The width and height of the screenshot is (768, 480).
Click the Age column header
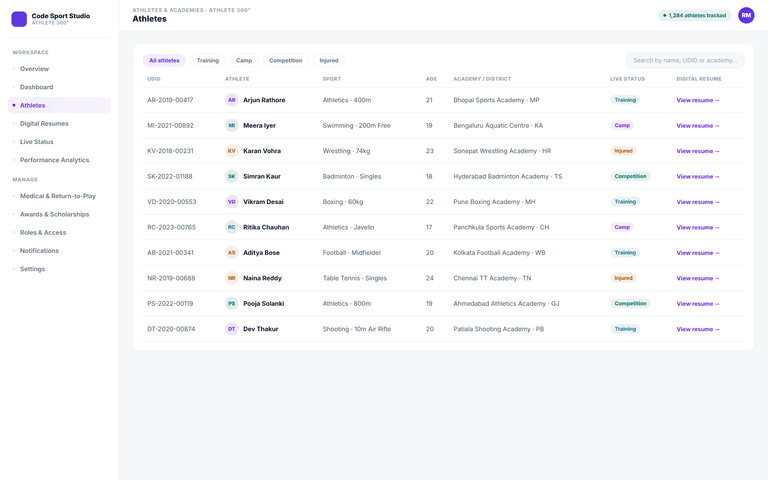click(431, 79)
